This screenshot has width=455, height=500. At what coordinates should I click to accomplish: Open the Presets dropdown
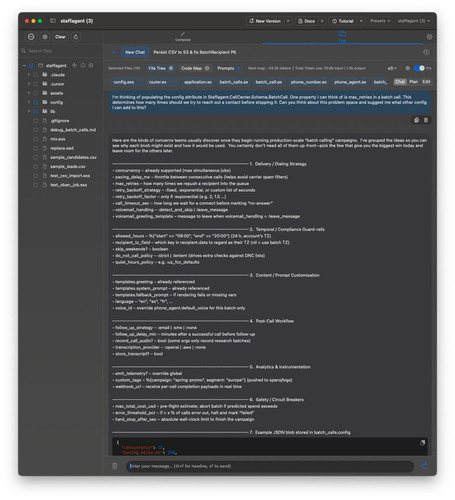pos(380,21)
